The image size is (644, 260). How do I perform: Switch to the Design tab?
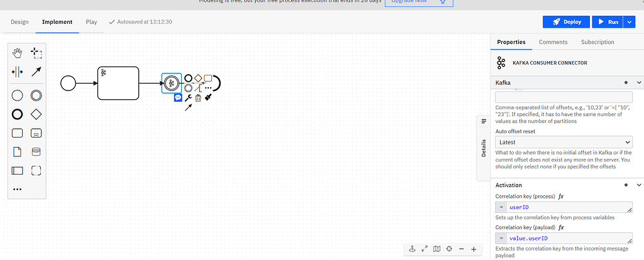click(x=19, y=22)
